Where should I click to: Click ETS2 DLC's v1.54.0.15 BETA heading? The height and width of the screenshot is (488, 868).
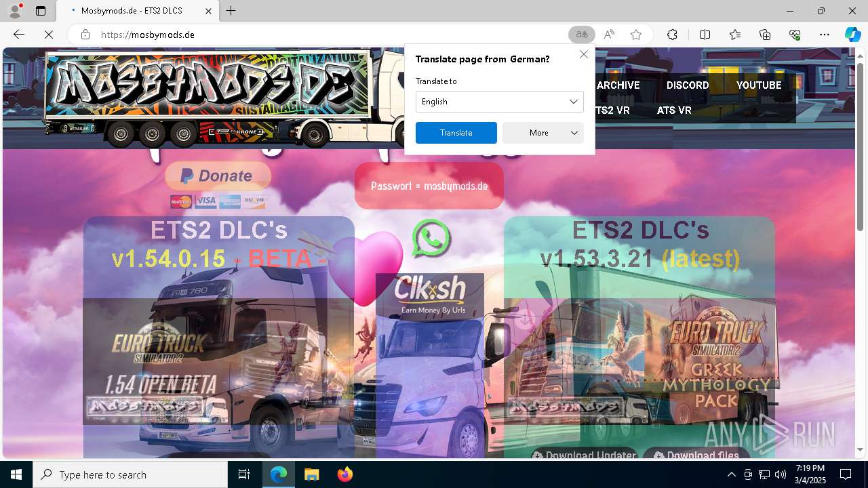coord(218,244)
